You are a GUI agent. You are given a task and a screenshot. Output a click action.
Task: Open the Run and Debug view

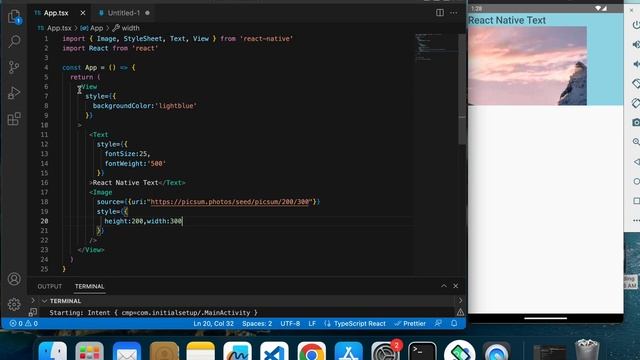pos(14,93)
